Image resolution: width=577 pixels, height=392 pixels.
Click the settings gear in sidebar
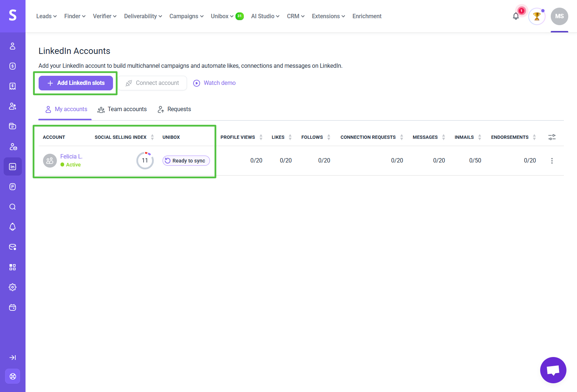pos(13,287)
